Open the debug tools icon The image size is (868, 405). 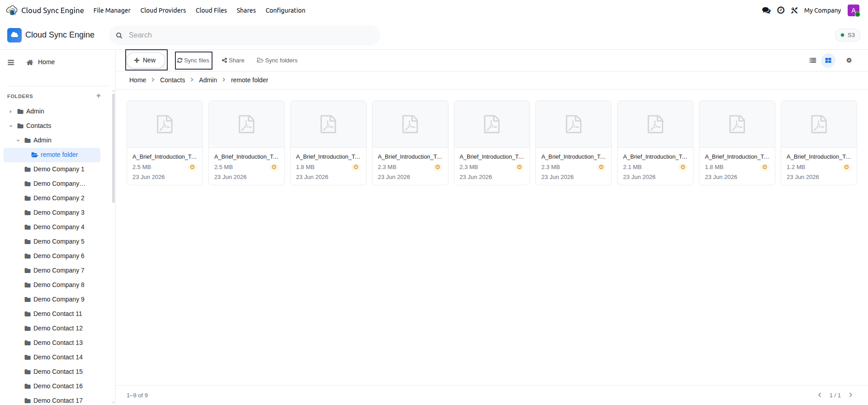tap(794, 10)
